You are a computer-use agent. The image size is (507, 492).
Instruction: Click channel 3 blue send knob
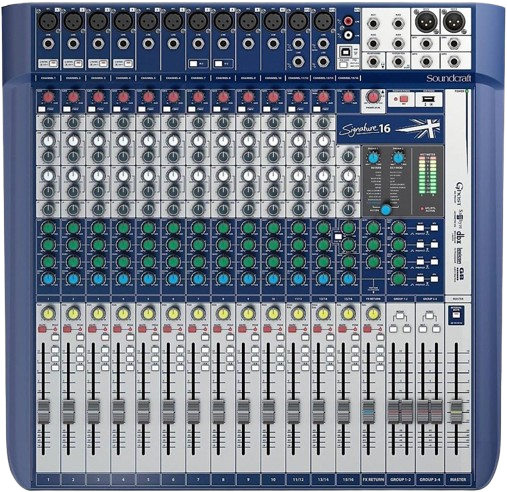point(98,279)
